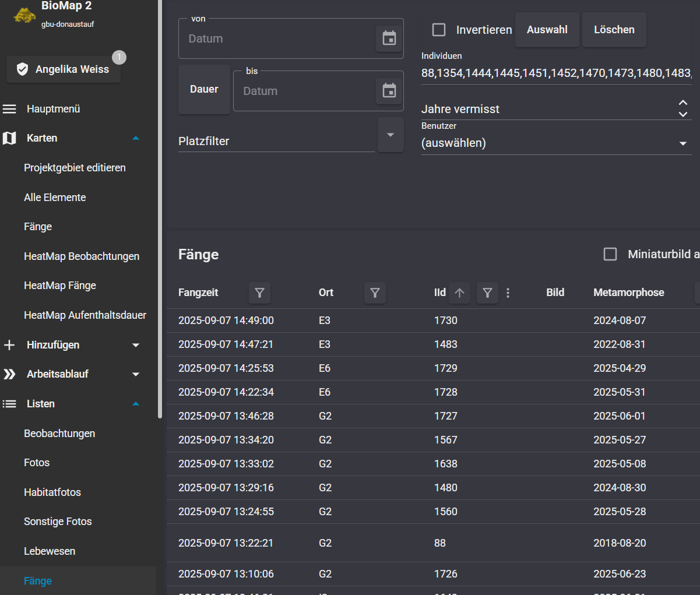This screenshot has width=700, height=595.
Task: Click the IId sort ascending arrow
Action: click(x=459, y=293)
